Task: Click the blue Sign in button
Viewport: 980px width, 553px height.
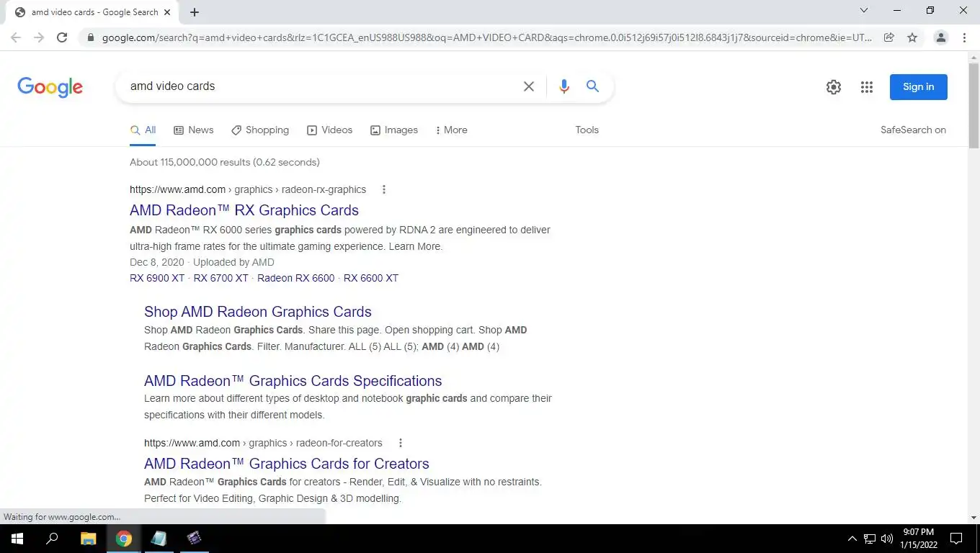Action: 919,87
